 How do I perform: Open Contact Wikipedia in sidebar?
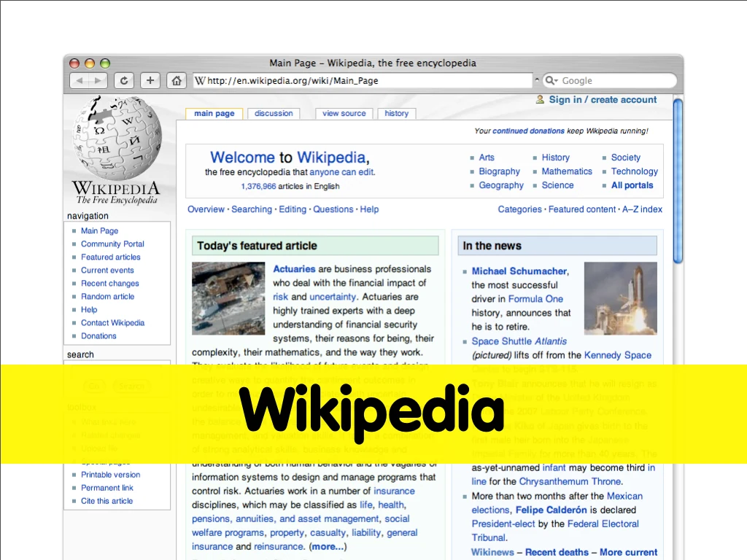[112, 322]
